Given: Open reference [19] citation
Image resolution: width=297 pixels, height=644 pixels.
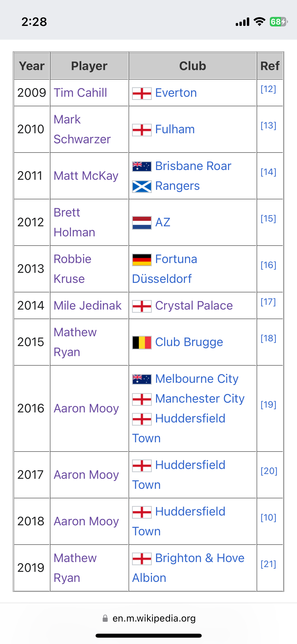Looking at the screenshot, I should pos(268,404).
